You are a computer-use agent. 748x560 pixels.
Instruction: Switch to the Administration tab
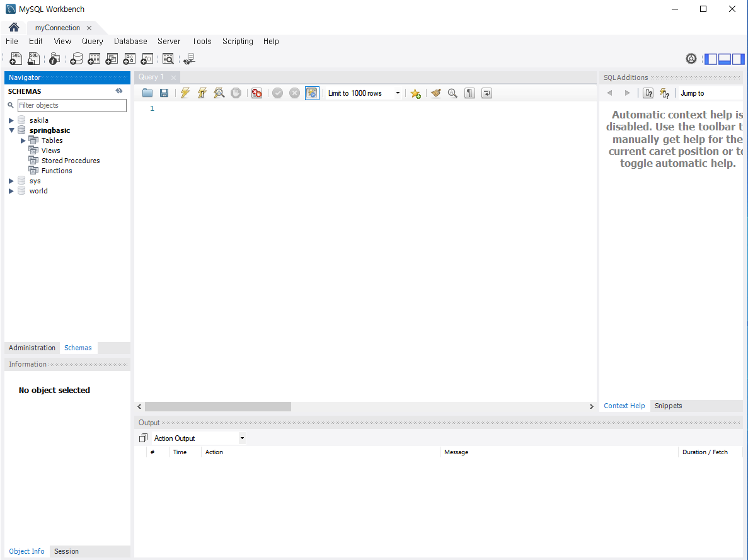(32, 348)
